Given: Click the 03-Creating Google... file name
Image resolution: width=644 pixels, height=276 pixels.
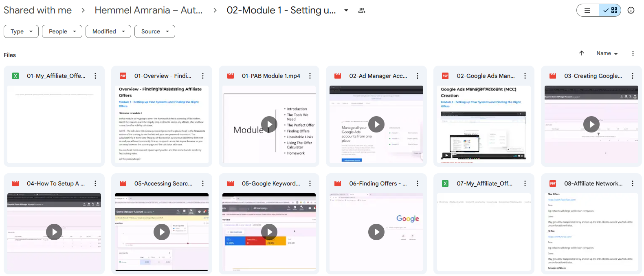Looking at the screenshot, I should click(x=593, y=76).
